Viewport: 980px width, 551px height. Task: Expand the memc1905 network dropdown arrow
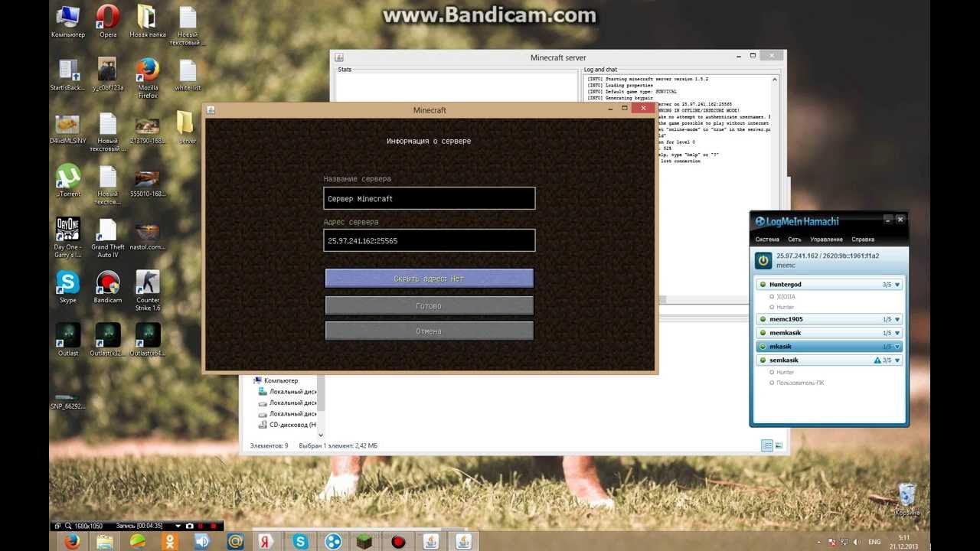[x=898, y=319]
